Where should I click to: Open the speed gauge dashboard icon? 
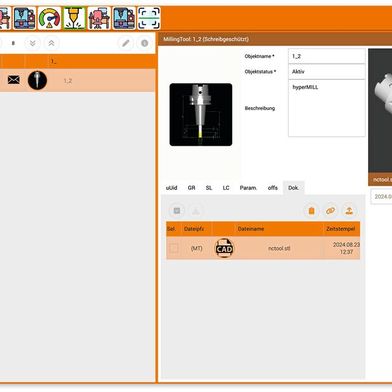(x=49, y=18)
